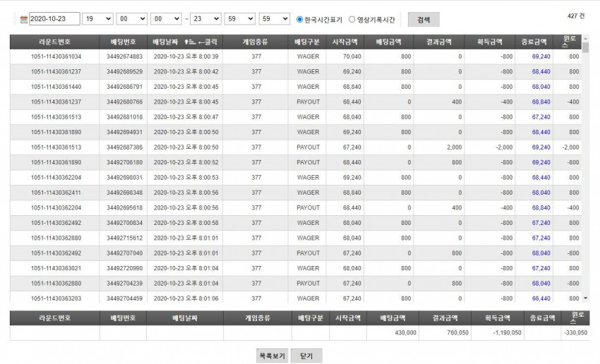Select round 1051-11430361237 cell in WAGER row
The width and height of the screenshot is (600, 364).
click(x=56, y=71)
